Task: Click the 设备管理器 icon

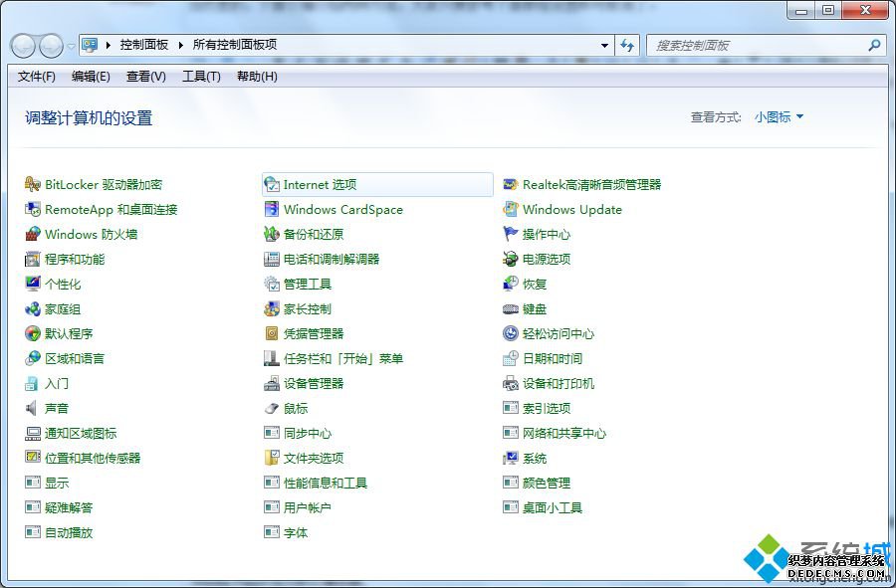Action: point(272,384)
